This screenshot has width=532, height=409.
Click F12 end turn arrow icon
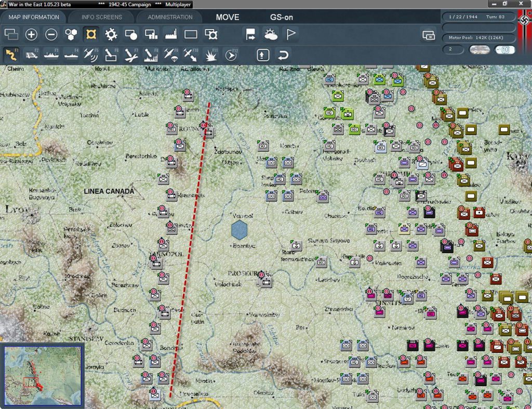pos(231,55)
